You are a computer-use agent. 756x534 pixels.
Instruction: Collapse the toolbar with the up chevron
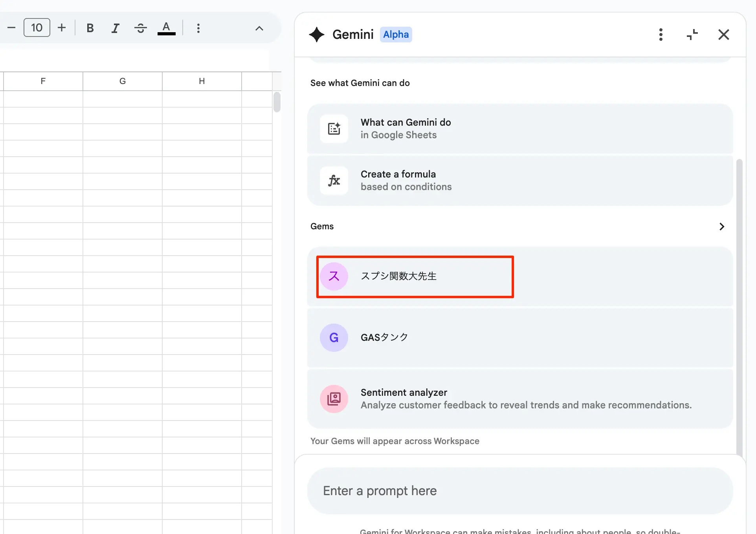pos(259,28)
